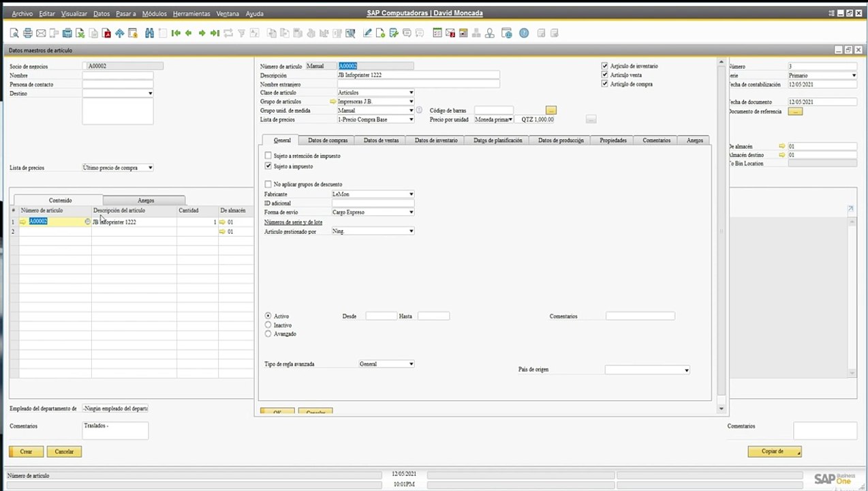This screenshot has height=491, width=868.
Task: Click the Send Email envelope icon
Action: coord(41,33)
